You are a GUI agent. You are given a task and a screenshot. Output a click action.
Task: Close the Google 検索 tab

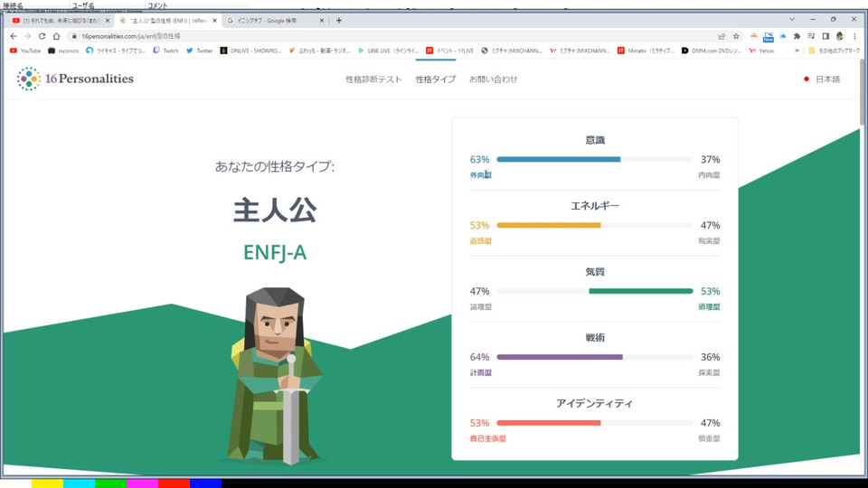322,21
